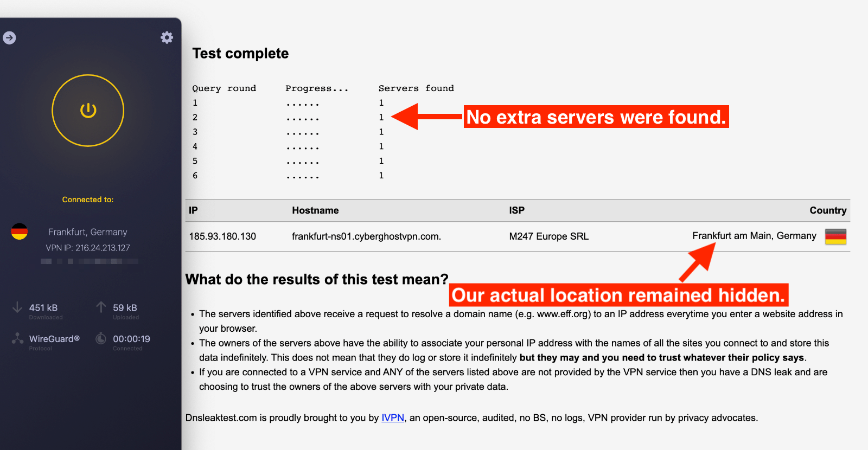
Task: Click the download arrow icon next to 451 kB
Action: (17, 307)
